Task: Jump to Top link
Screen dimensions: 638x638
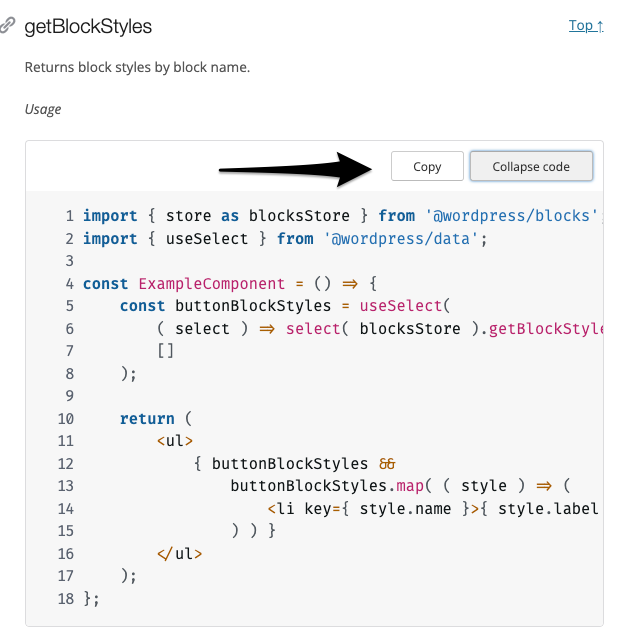Action: click(x=586, y=26)
